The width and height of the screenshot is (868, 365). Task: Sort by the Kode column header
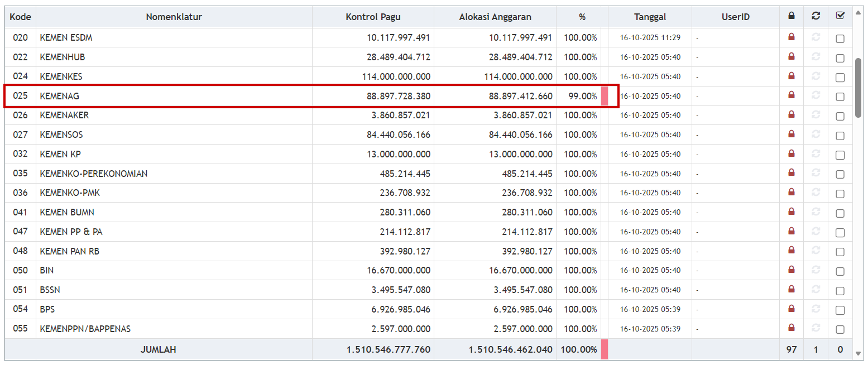[20, 17]
